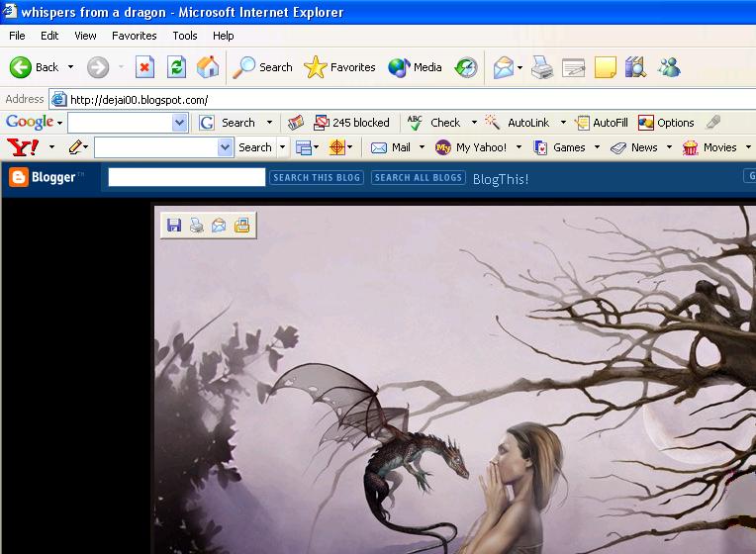Expand the Back button history dropdown
The width and height of the screenshot is (756, 554).
tap(71, 67)
